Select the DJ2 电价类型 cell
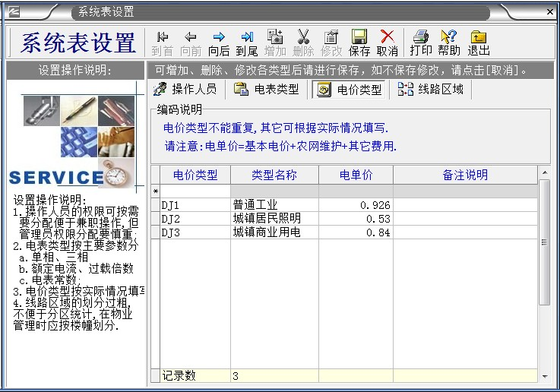The image size is (560, 392). pos(195,219)
